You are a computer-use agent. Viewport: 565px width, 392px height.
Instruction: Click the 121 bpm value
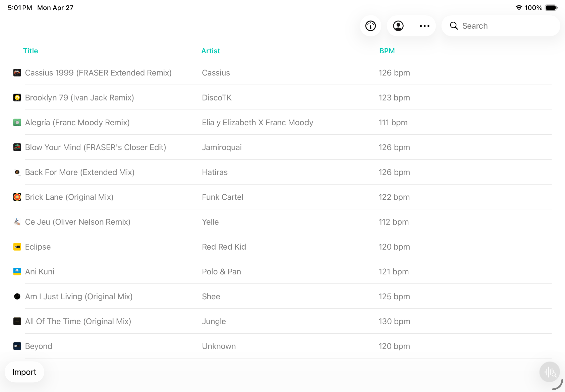click(x=394, y=271)
